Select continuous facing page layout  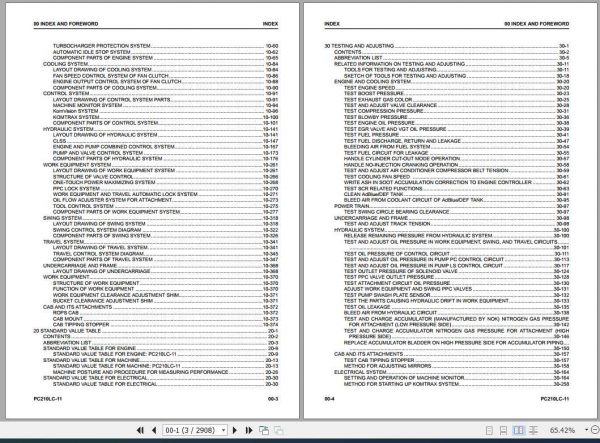pos(533,430)
